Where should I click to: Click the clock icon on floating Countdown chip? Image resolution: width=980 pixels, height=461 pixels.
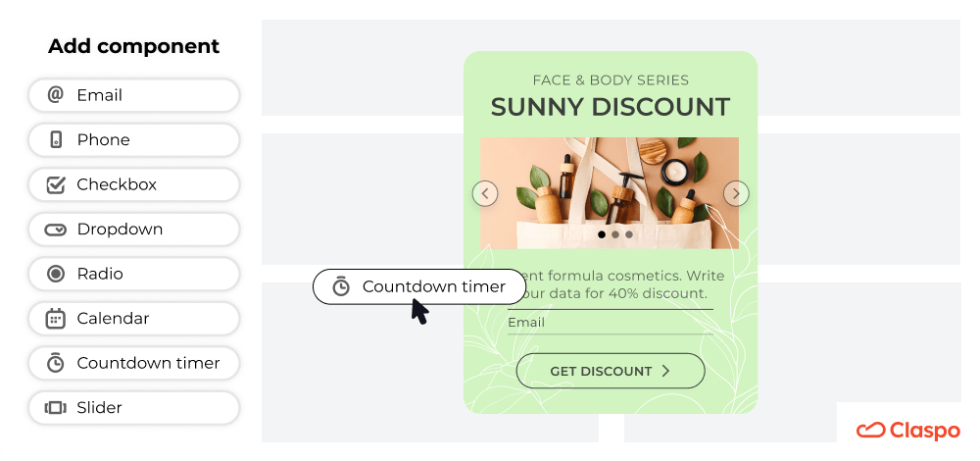341,286
